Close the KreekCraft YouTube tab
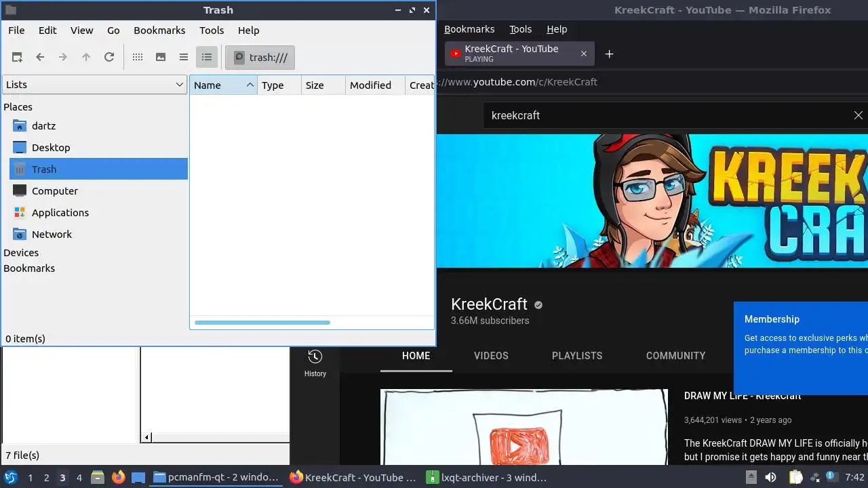The height and width of the screenshot is (488, 868). 583,54
